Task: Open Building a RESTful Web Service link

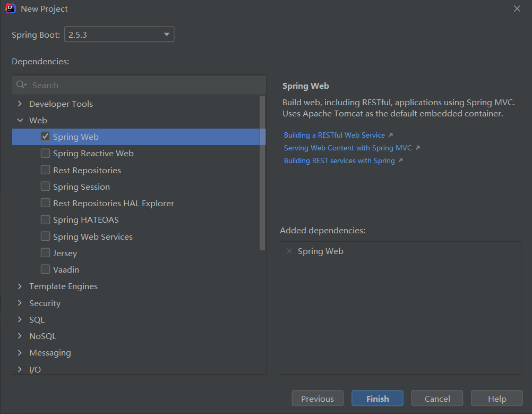Action: point(334,135)
